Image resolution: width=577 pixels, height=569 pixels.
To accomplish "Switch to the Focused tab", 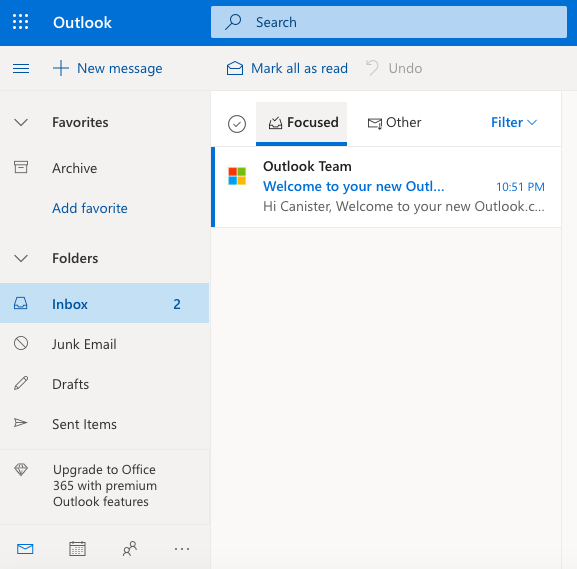I will coord(301,124).
